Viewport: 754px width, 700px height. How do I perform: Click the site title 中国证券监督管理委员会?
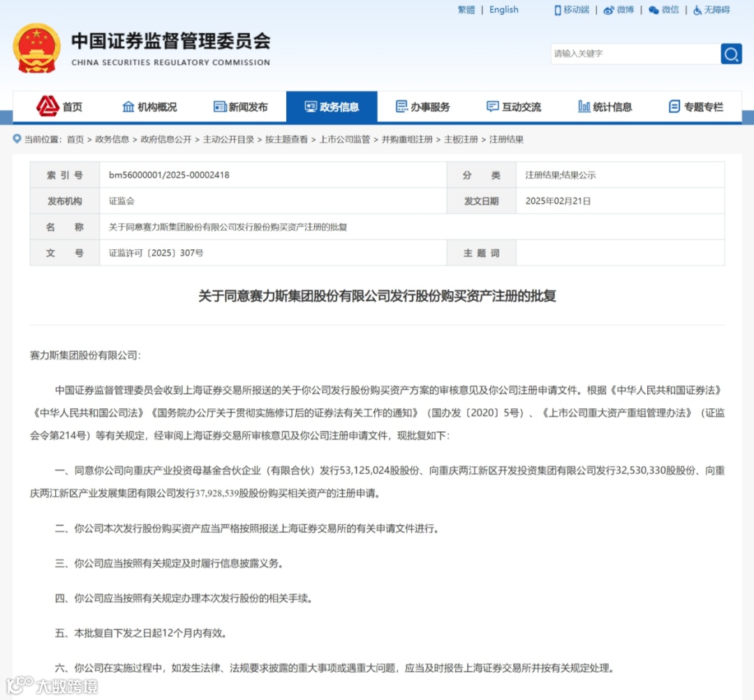coord(171,41)
